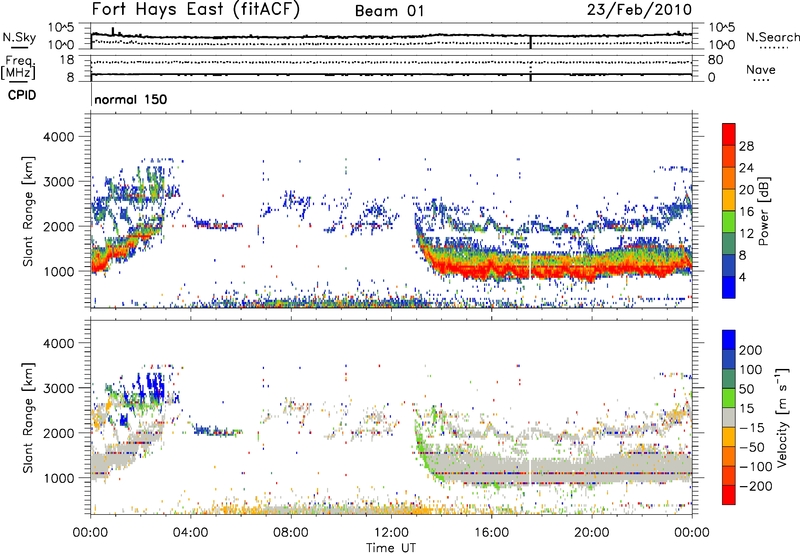This screenshot has width=800, height=554.
Task: Pick the gray near-zero segment of the velocity colorbar
Action: pos(729,417)
